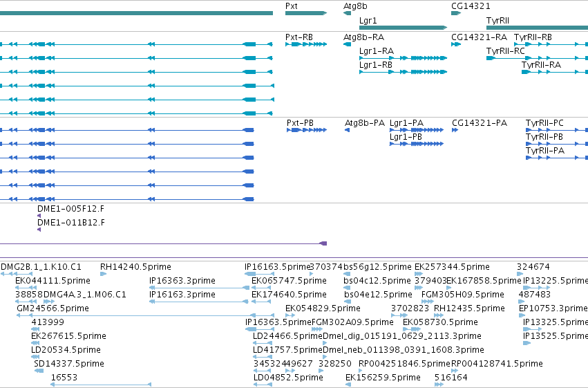Select the Lgr1-RB transcript label
This screenshot has height=388, width=588.
pos(376,65)
